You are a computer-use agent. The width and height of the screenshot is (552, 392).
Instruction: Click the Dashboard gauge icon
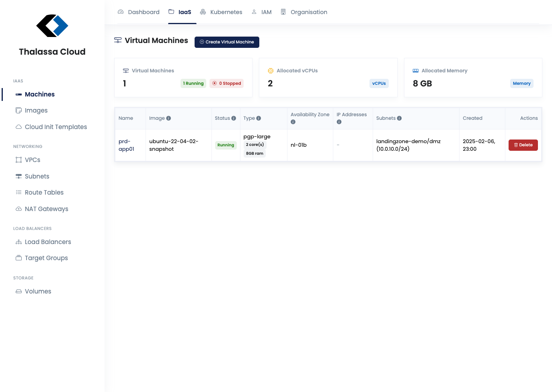[121, 12]
